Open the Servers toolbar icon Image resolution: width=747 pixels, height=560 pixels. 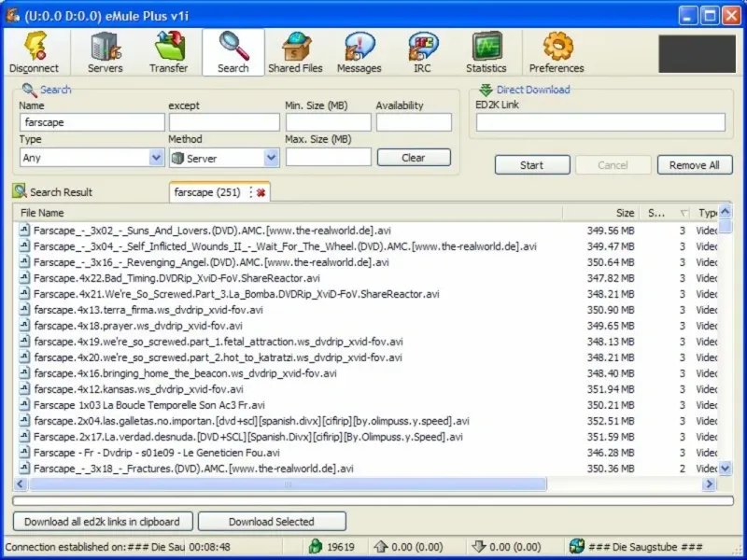click(x=106, y=46)
